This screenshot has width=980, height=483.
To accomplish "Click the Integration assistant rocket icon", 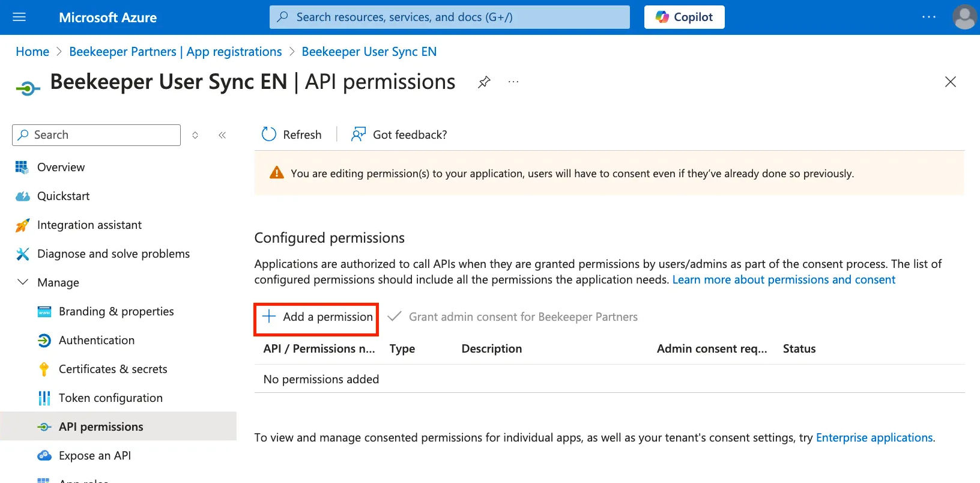I will click(22, 225).
